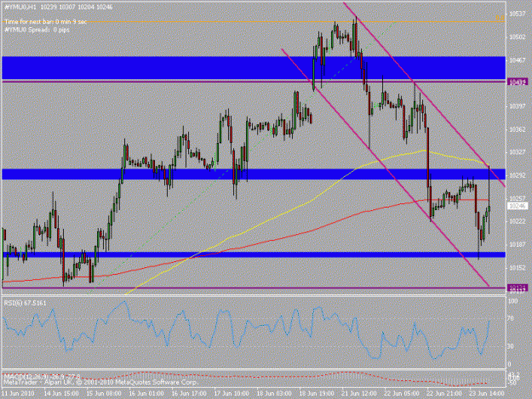Click the 23 Jun 14:00 time label

pos(487,393)
